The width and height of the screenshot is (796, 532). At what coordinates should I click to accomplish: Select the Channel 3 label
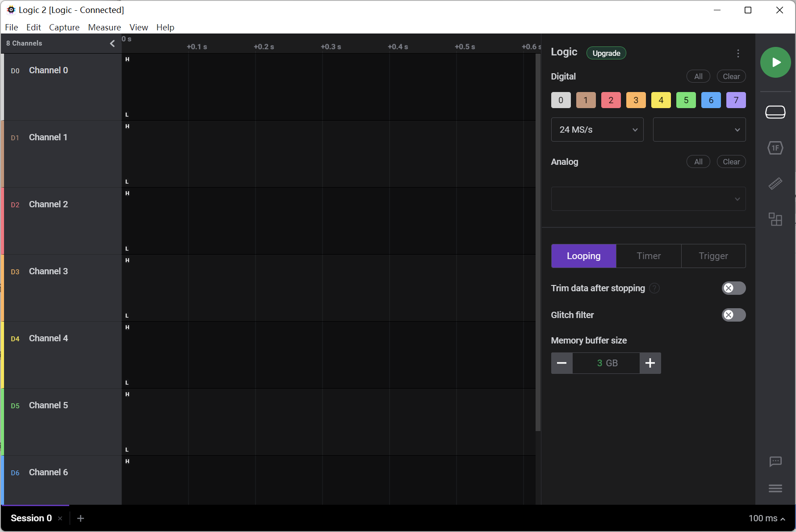(48, 271)
